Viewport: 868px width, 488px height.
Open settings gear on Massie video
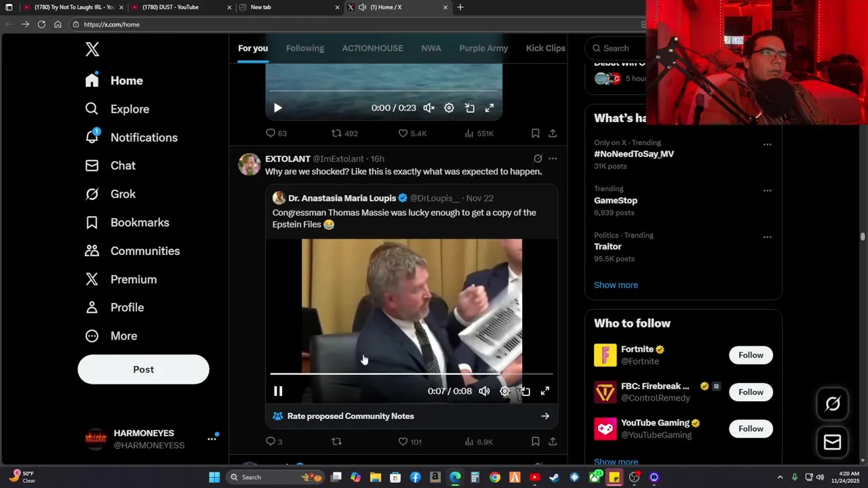(x=505, y=391)
